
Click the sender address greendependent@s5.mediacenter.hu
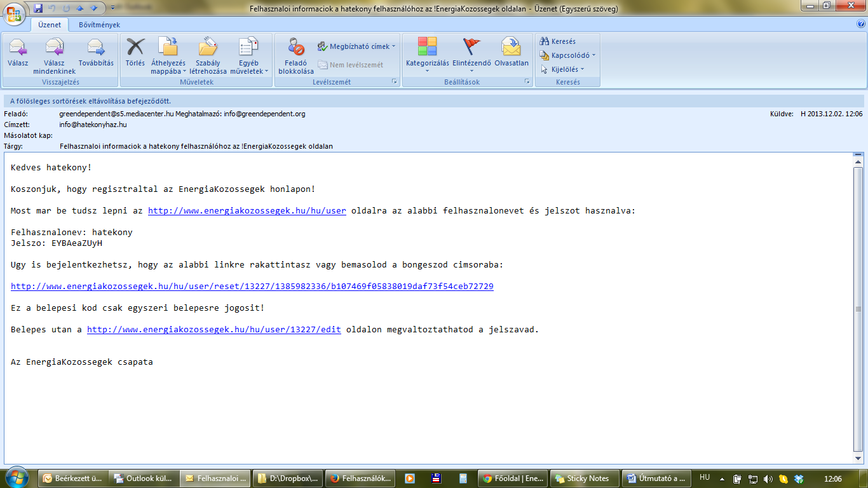tap(116, 114)
